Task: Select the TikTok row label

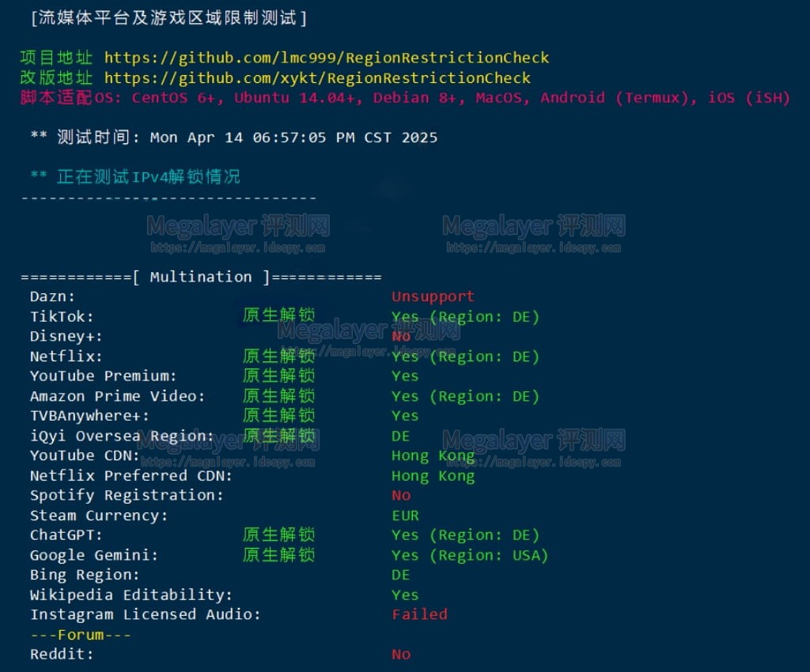Action: (x=62, y=316)
